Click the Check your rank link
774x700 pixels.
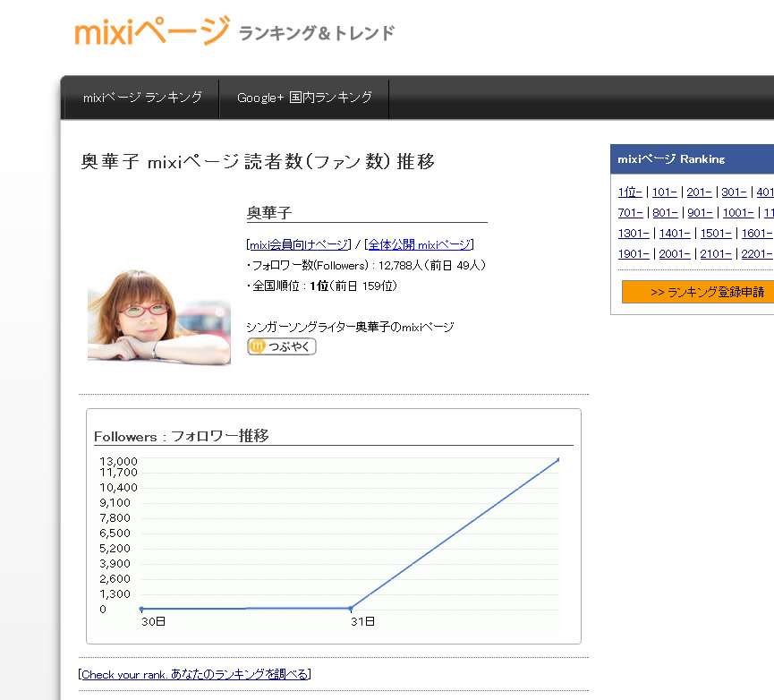(x=194, y=674)
